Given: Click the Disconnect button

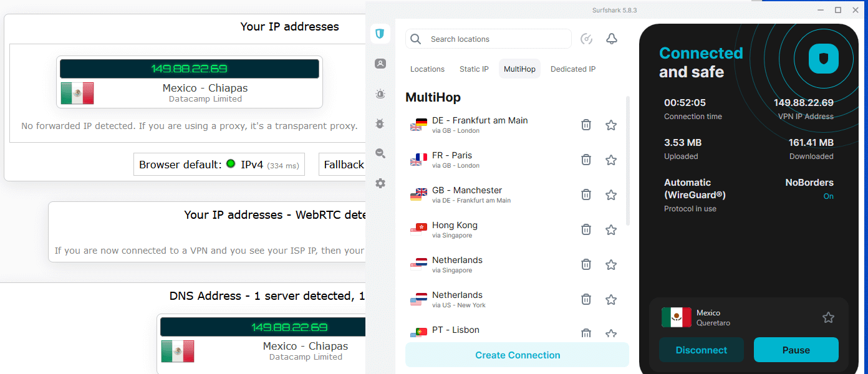Looking at the screenshot, I should pyautogui.click(x=702, y=350).
